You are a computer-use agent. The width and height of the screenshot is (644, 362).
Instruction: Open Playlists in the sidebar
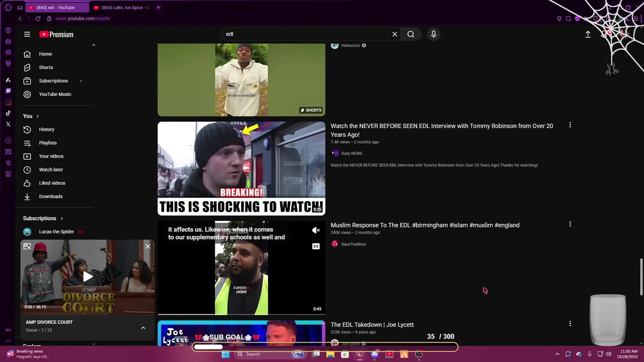pos(55,143)
